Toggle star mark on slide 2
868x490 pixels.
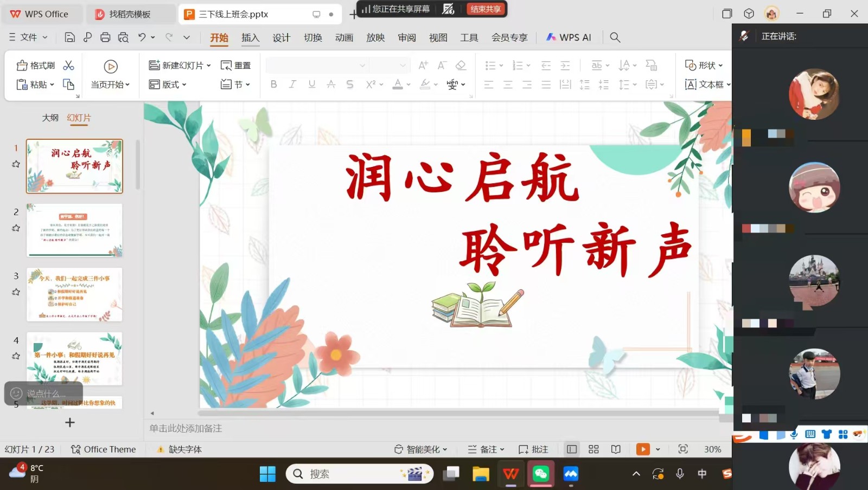[16, 228]
